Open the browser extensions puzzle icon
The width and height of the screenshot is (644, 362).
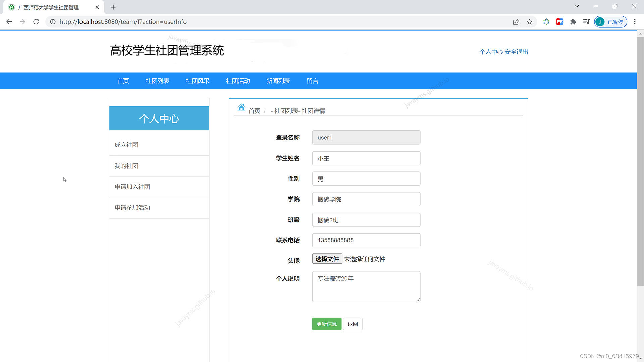point(573,22)
